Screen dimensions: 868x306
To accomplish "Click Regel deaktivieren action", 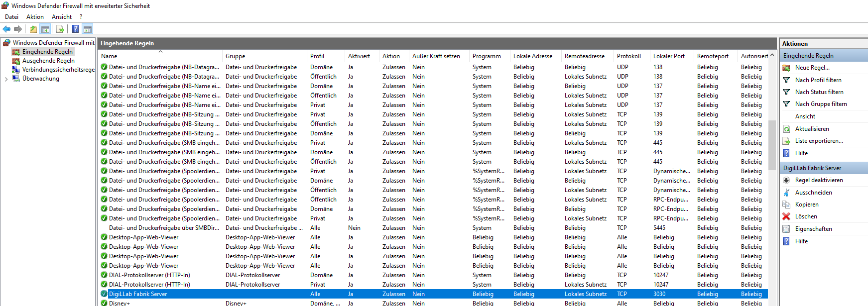I will pos(819,180).
